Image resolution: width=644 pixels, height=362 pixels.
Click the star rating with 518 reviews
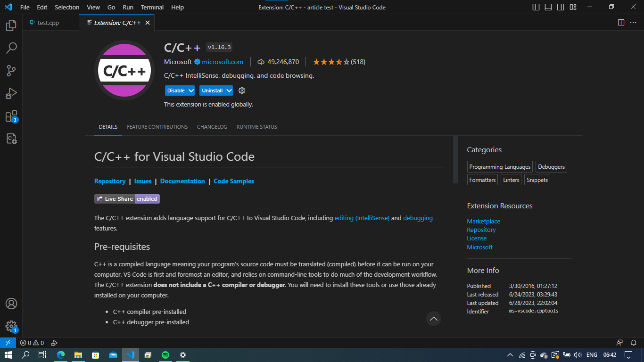tap(339, 62)
